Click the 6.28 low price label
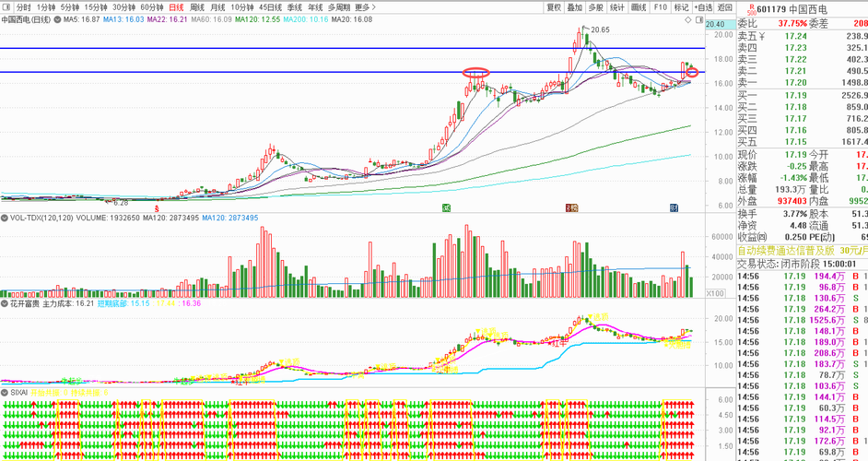The width and height of the screenshot is (868, 461). tap(120, 204)
